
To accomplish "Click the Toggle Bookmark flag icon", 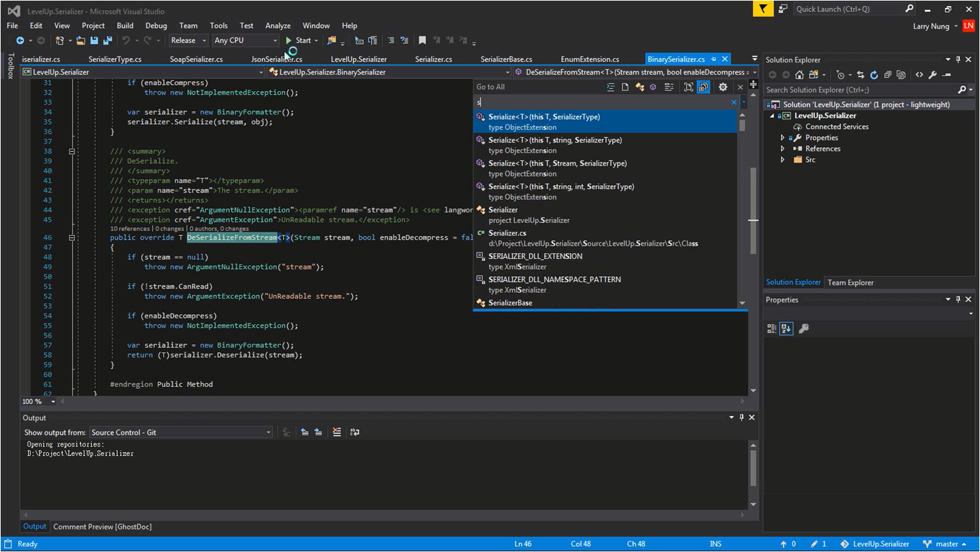I will [x=422, y=41].
